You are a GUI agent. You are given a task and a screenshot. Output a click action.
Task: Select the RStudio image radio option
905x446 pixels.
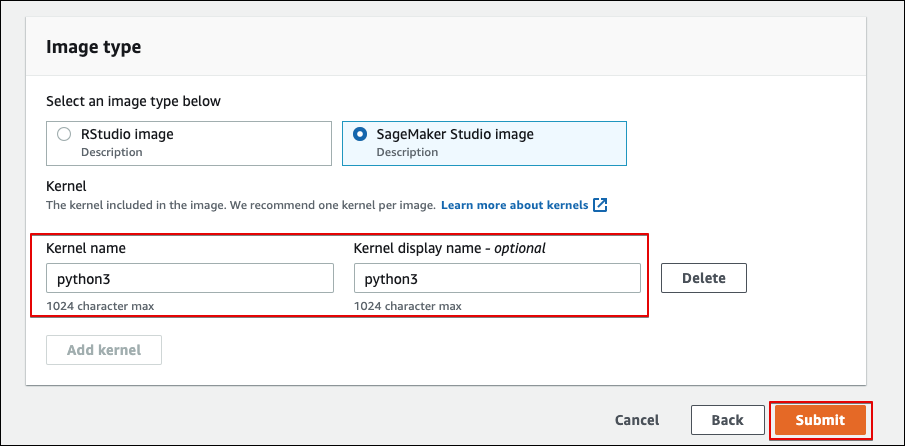pos(64,134)
